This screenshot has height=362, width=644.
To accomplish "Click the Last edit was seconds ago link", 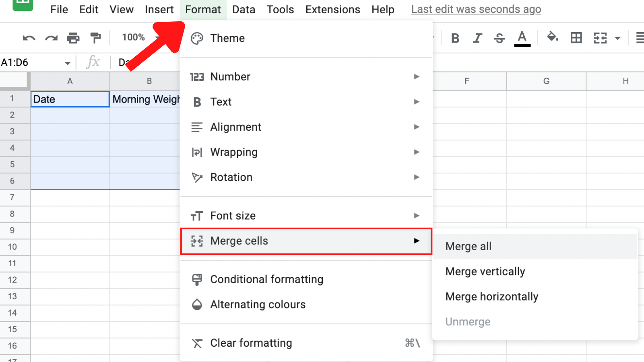I will [x=476, y=9].
